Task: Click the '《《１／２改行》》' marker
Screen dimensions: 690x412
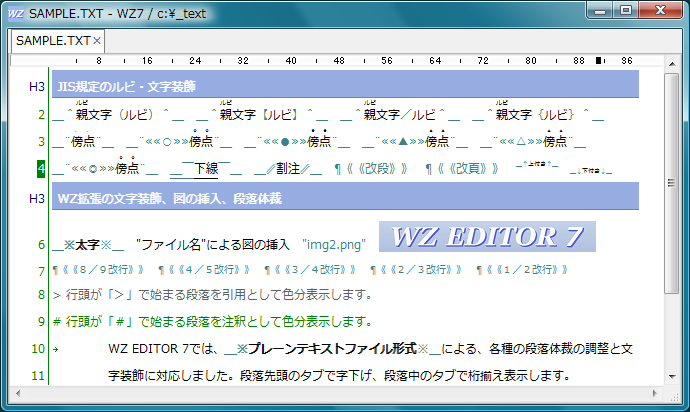Action: [527, 269]
